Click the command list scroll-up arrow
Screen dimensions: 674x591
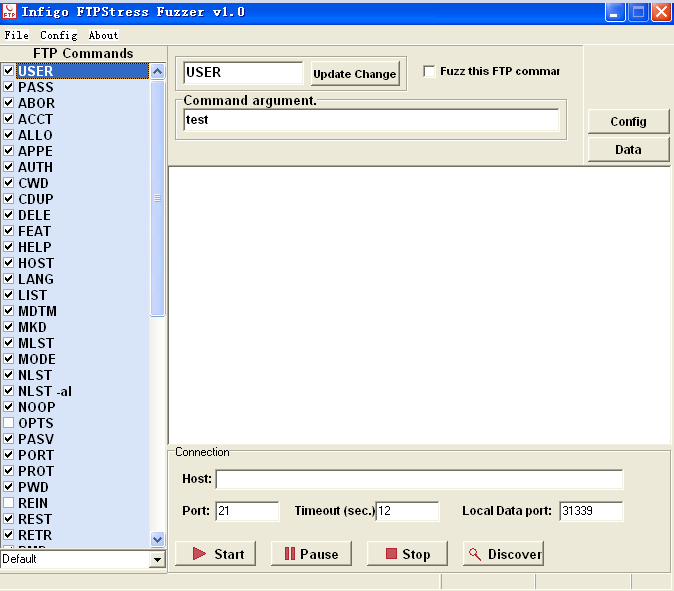click(157, 71)
